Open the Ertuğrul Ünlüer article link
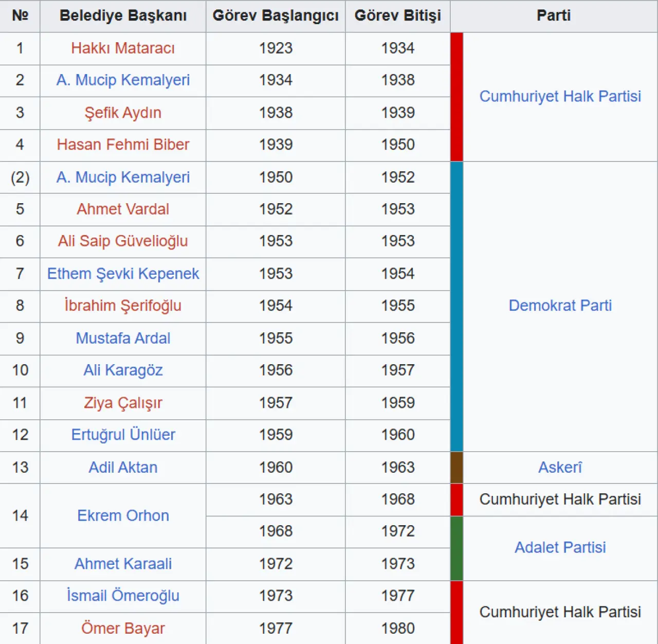The image size is (658, 644). pyautogui.click(x=123, y=435)
